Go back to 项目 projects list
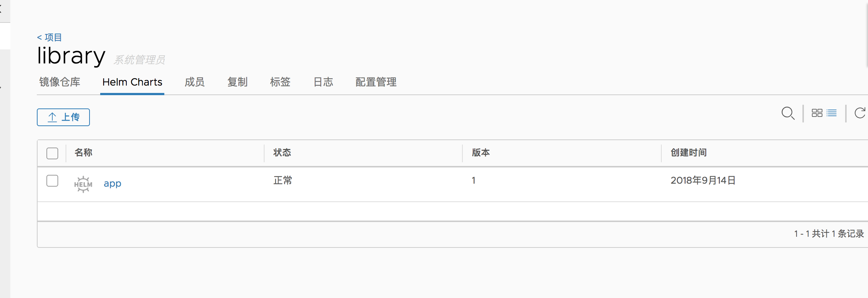Screen dimensions: 868x298 49,37
